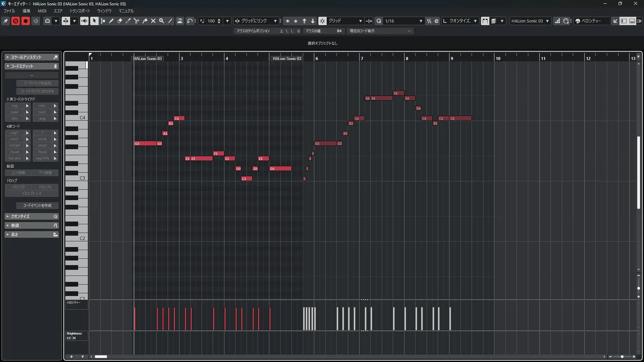Select the Draw pencil tool
The image size is (644, 362).
[x=111, y=21]
